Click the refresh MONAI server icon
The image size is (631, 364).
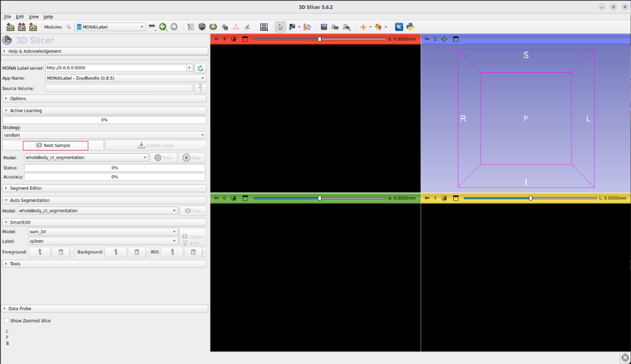[x=200, y=68]
